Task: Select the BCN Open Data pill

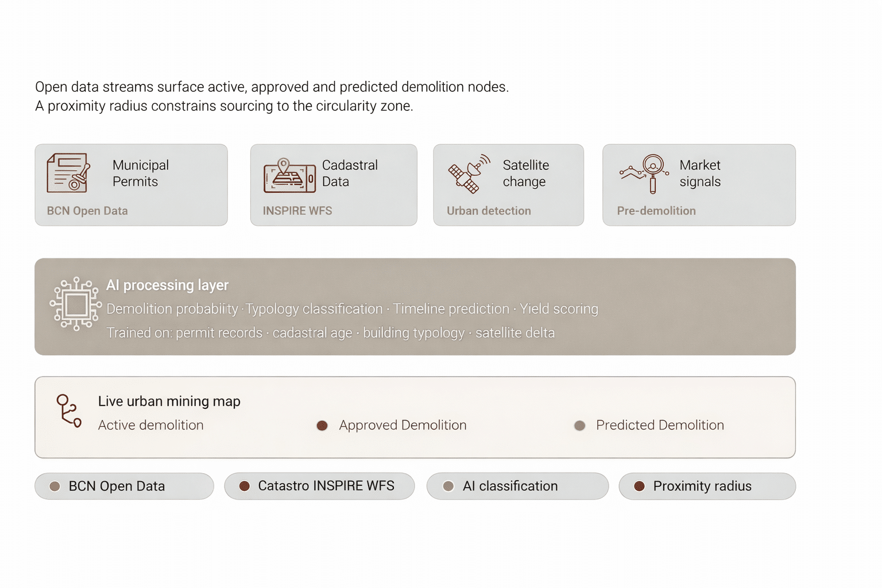Action: pos(124,486)
